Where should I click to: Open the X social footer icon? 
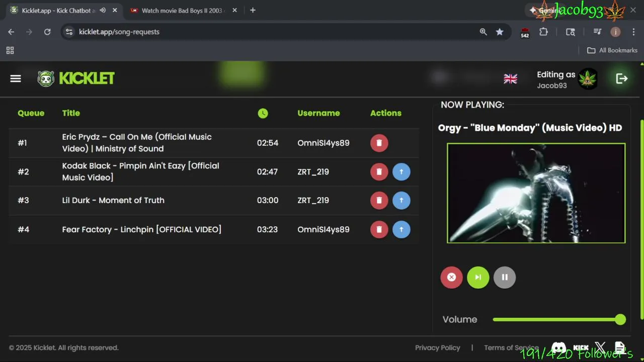click(600, 347)
